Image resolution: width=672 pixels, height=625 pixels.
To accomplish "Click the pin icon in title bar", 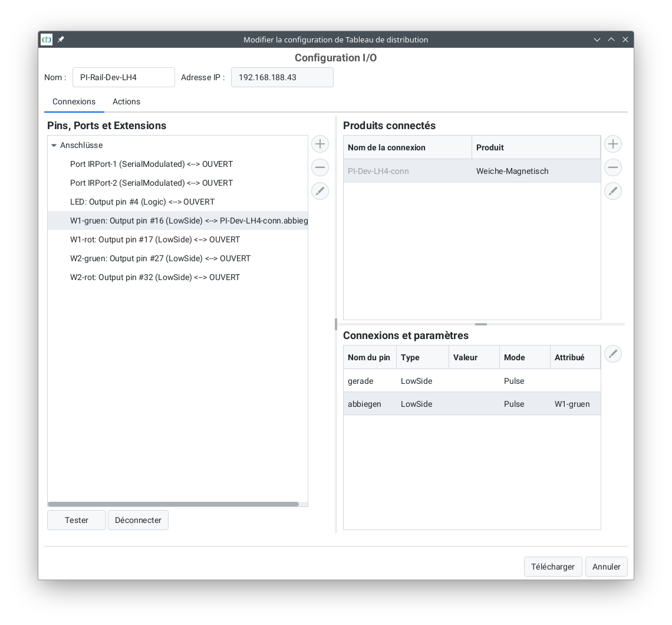I will pyautogui.click(x=61, y=40).
